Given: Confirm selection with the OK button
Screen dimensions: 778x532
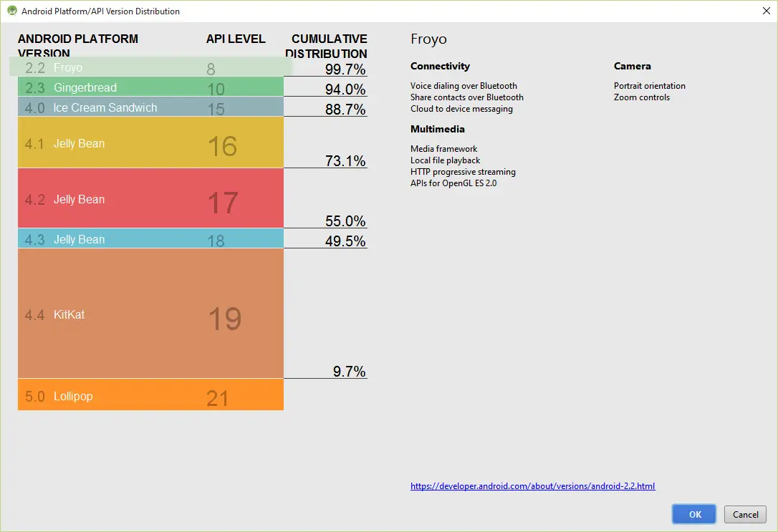Looking at the screenshot, I should [x=693, y=514].
